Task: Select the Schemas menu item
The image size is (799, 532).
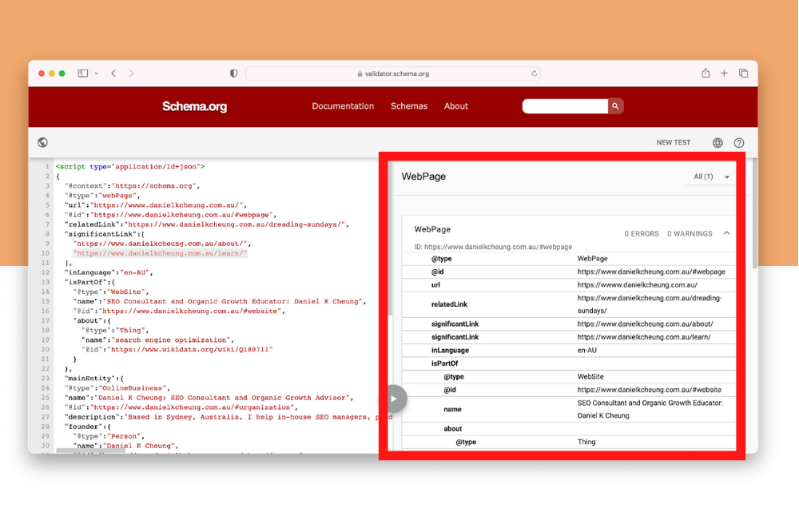Action: point(409,105)
